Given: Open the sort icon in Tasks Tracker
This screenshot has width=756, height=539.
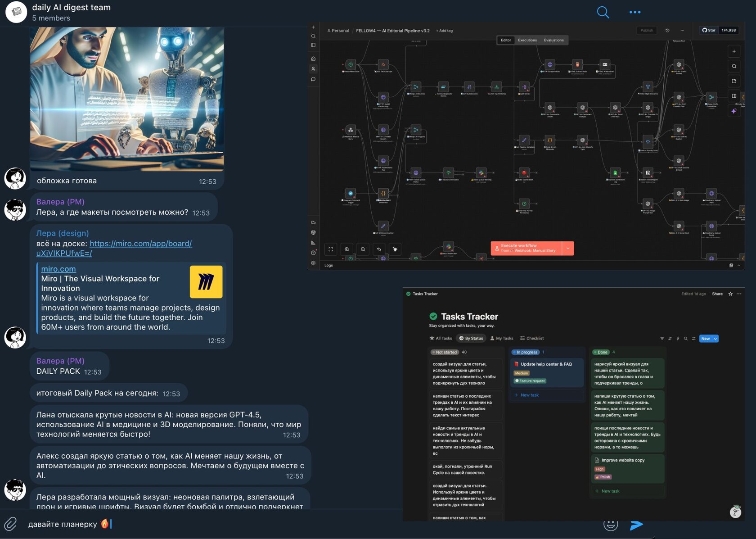Looking at the screenshot, I should click(670, 339).
